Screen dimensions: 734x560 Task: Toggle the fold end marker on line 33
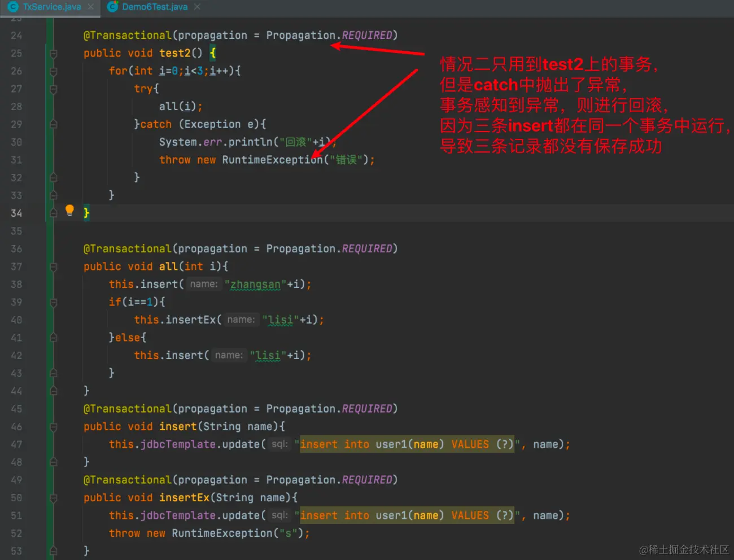[54, 195]
